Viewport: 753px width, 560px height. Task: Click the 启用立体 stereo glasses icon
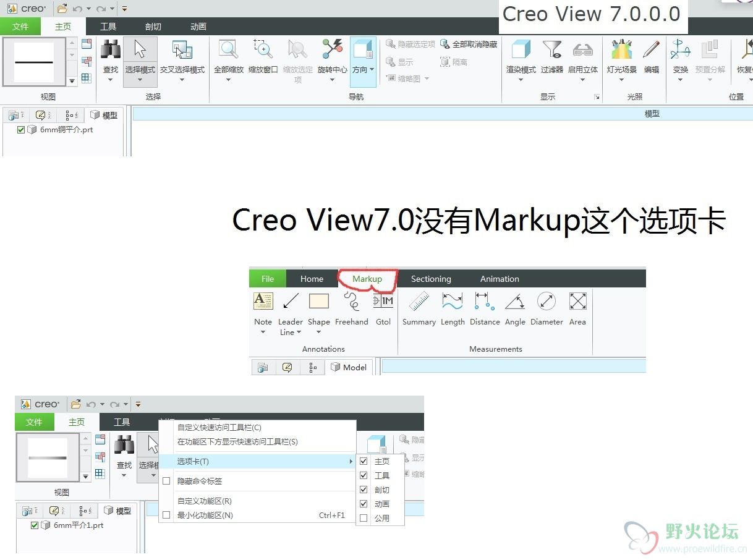583,49
